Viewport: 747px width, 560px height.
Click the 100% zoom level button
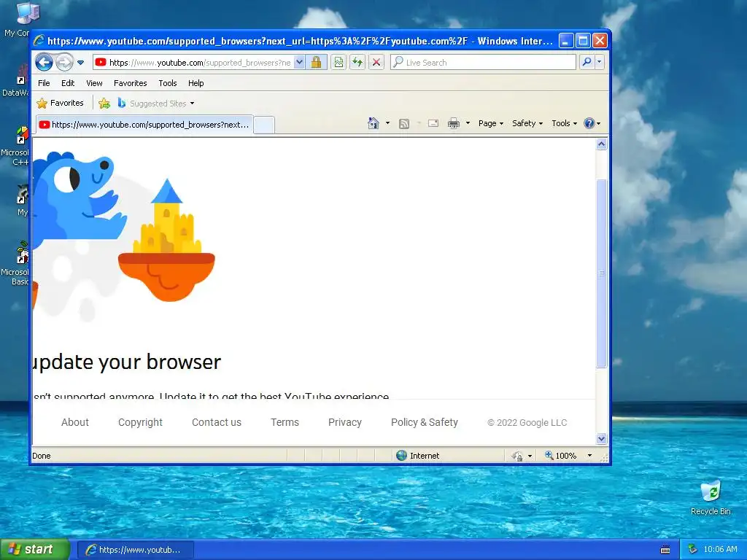coord(561,456)
